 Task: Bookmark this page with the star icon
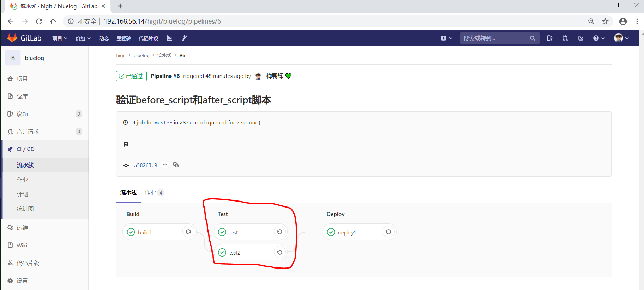[605, 21]
